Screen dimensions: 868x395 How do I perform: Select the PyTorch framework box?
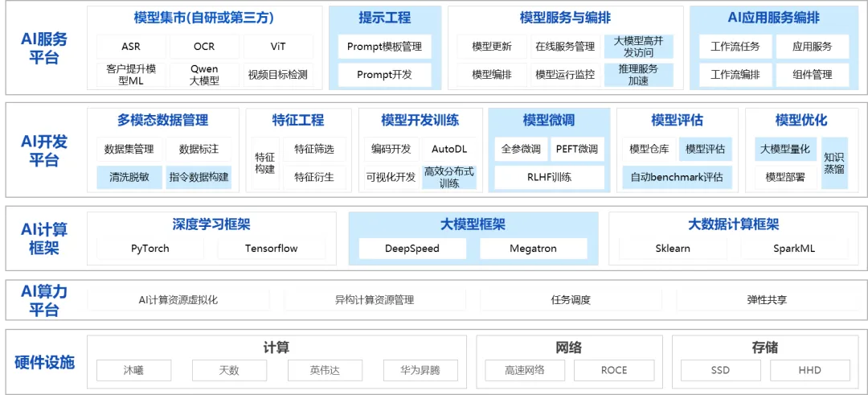tap(150, 249)
